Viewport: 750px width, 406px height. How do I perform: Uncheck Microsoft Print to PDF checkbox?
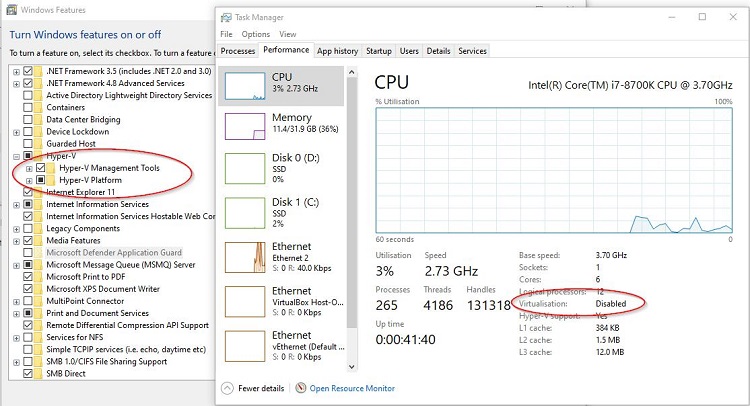tap(28, 277)
